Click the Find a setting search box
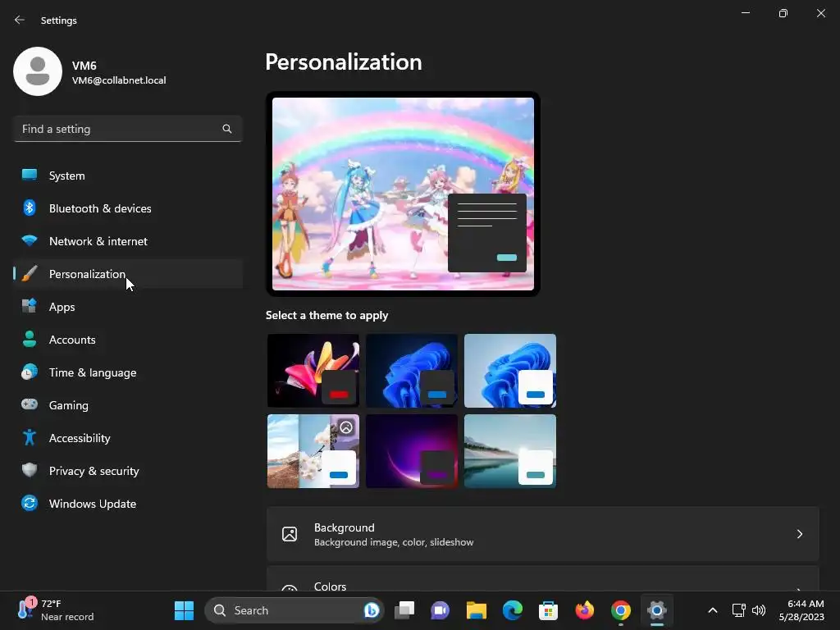Viewport: 840px width, 630px height. [127, 129]
